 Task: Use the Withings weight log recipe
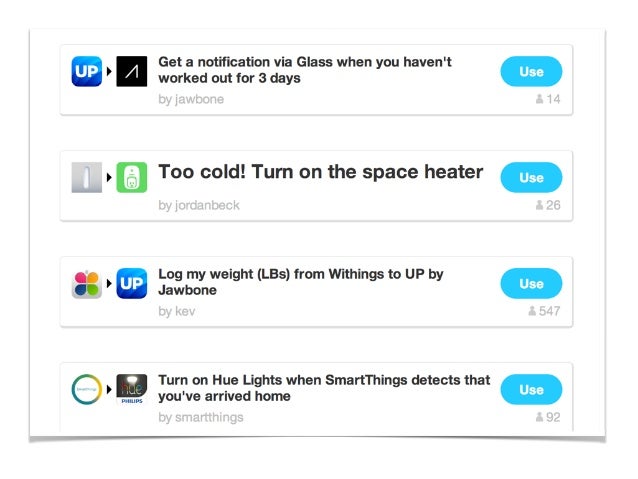click(x=531, y=284)
